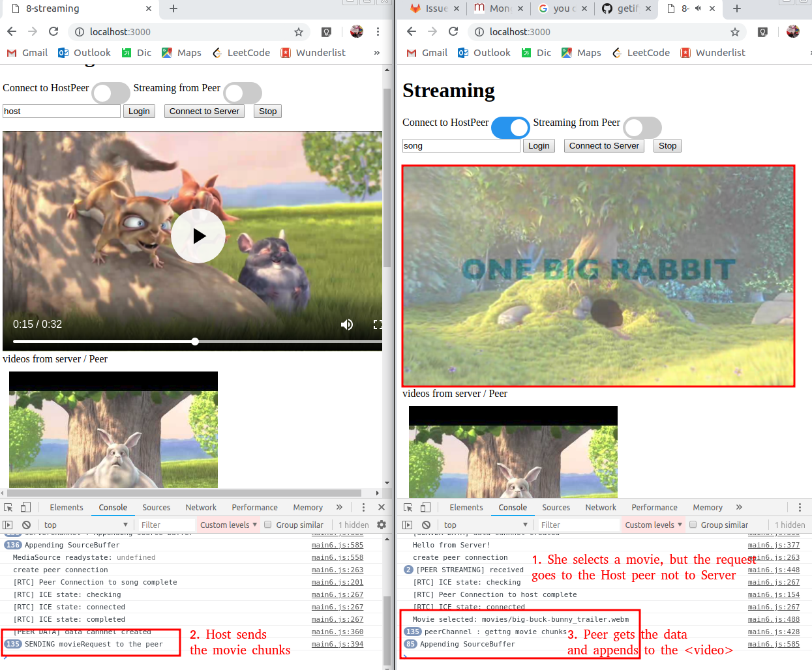Open Wunderlist bookmark in right window
Viewport: 812px width, 670px height.
point(713,53)
